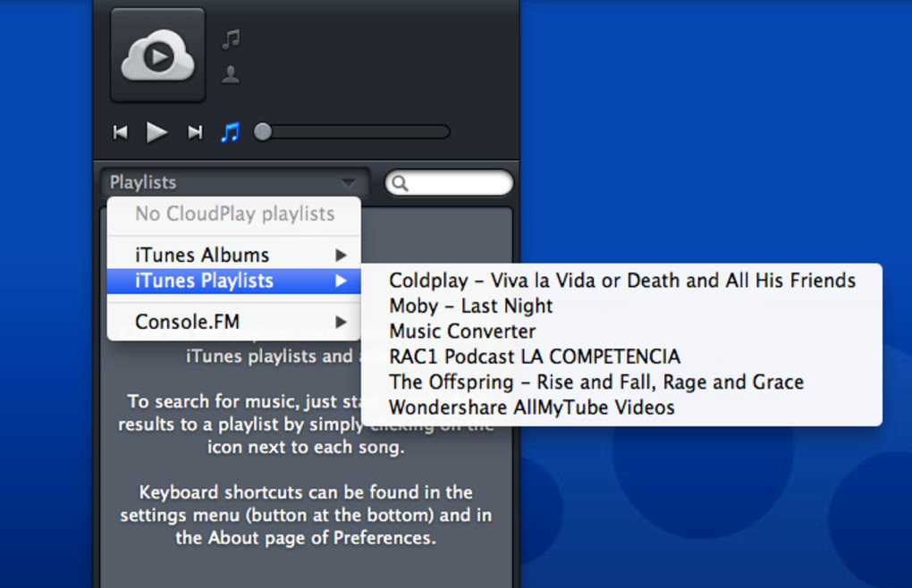Click the music note song title icon
This screenshot has width=912, height=588.
(x=231, y=39)
